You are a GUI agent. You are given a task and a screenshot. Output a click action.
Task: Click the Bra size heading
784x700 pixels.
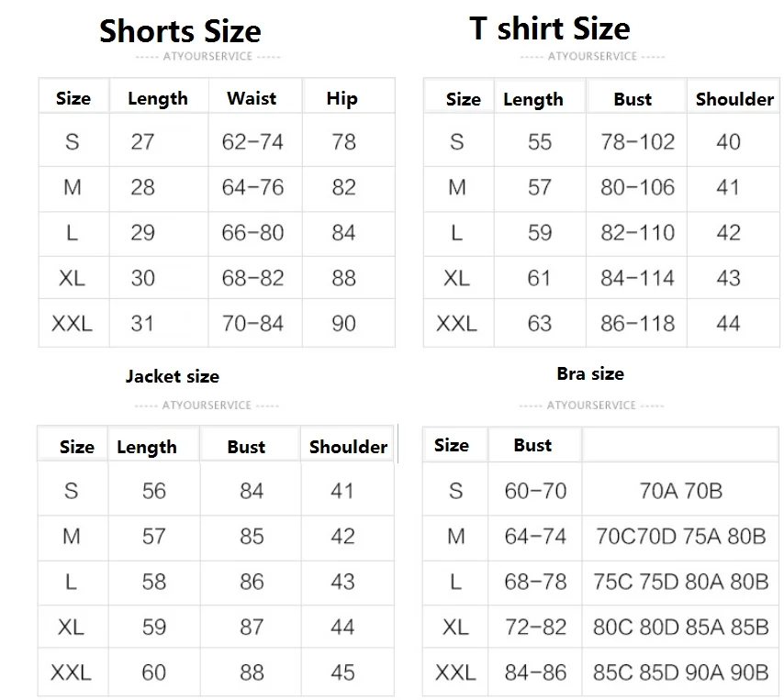pos(590,373)
